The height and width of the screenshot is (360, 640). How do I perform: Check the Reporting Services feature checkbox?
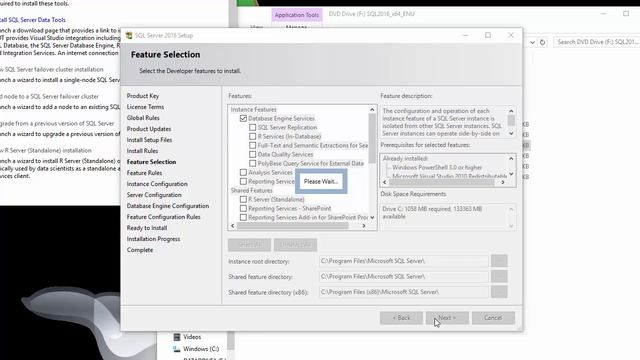tap(243, 181)
